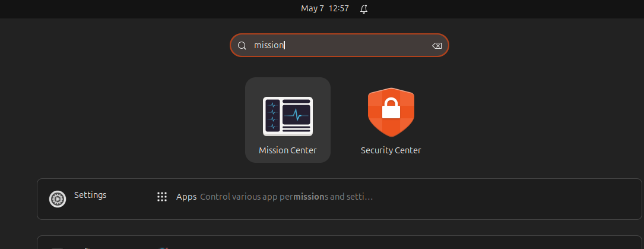
Task: Launch the Mission Center app icon
Action: [287, 116]
